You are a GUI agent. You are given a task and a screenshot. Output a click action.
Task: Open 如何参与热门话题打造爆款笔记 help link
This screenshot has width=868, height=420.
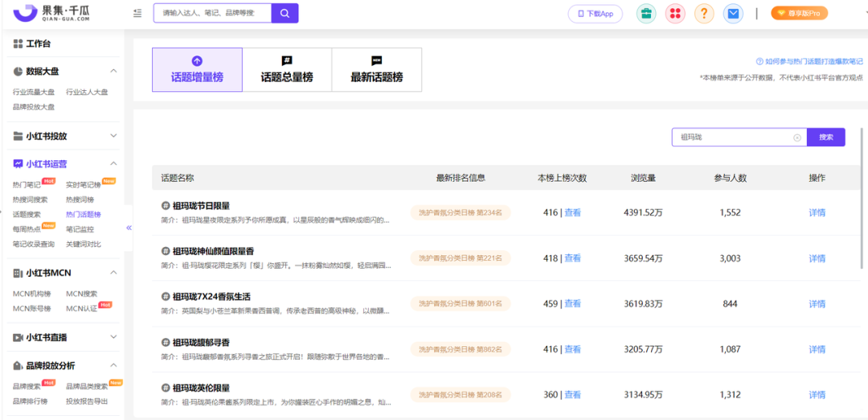(x=809, y=61)
